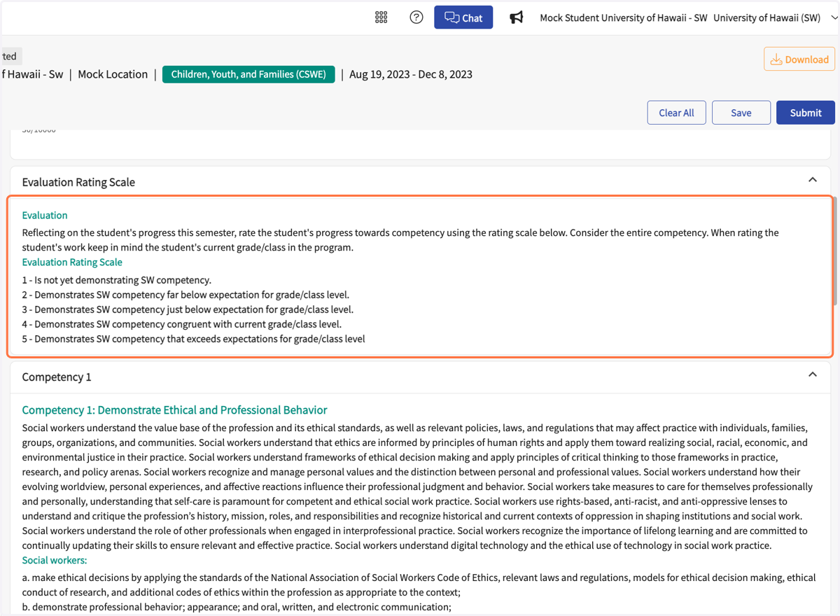The width and height of the screenshot is (840, 616).
Task: Click the date range Aug 19, 2023 - Dec 8, 2023
Action: pyautogui.click(x=411, y=74)
